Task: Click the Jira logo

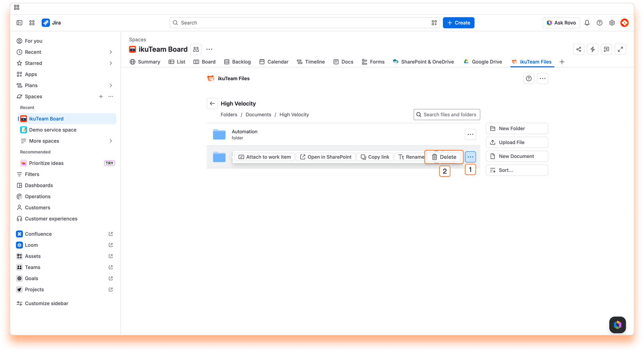Action: [51, 23]
